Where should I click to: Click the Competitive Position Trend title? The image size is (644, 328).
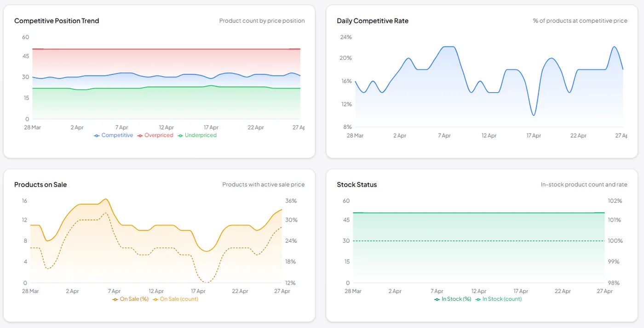[x=57, y=21]
